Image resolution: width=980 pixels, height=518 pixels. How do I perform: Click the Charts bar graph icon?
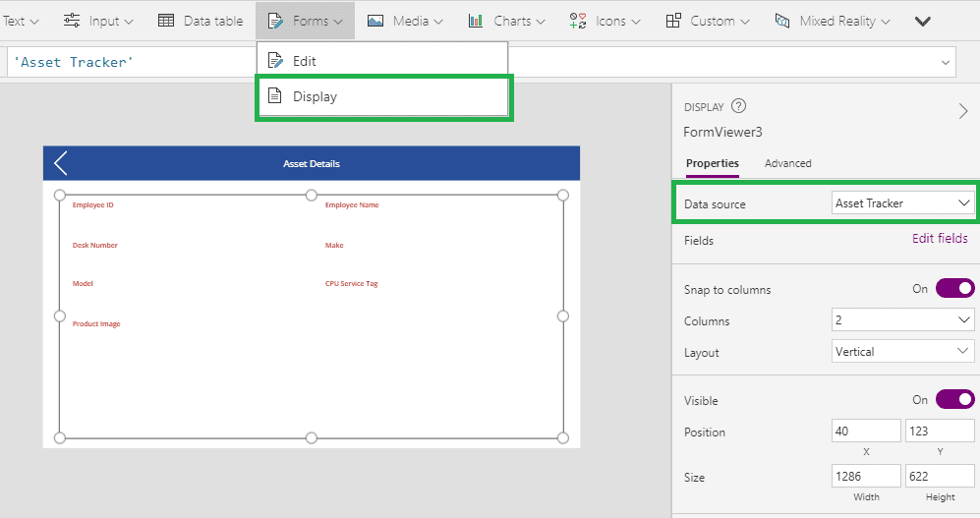[476, 21]
